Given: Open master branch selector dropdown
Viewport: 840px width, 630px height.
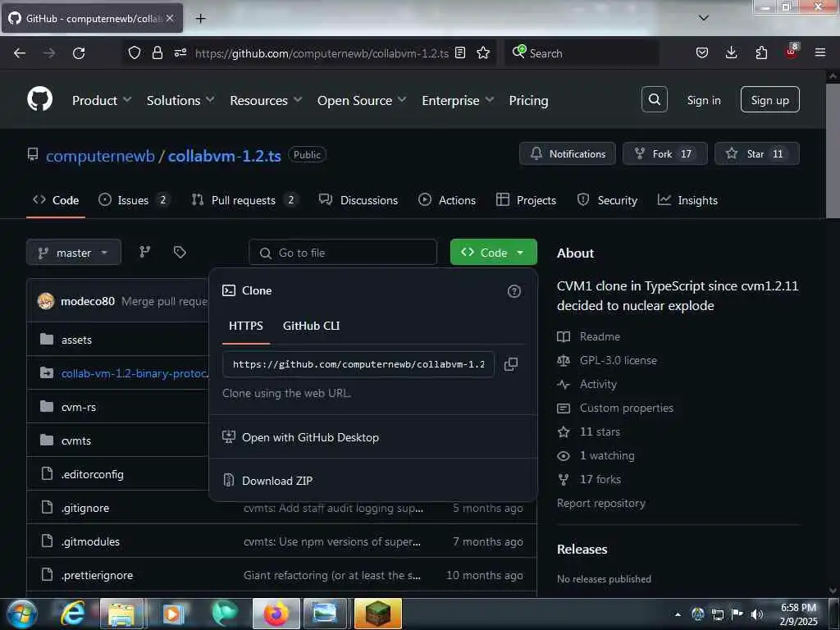Looking at the screenshot, I should coord(73,253).
